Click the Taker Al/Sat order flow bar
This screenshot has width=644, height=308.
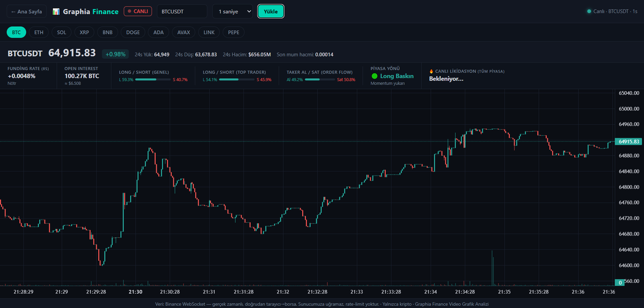pos(320,79)
